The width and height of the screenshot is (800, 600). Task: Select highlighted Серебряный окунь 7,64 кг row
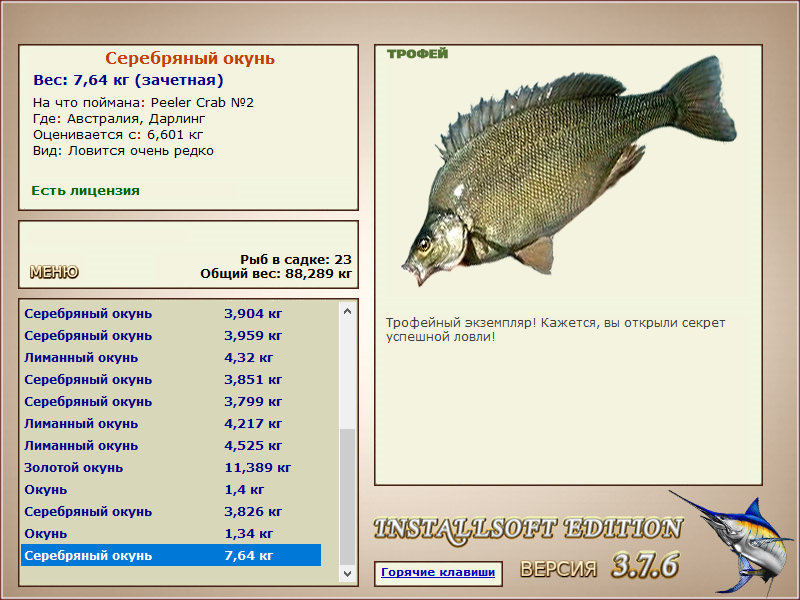click(x=171, y=555)
